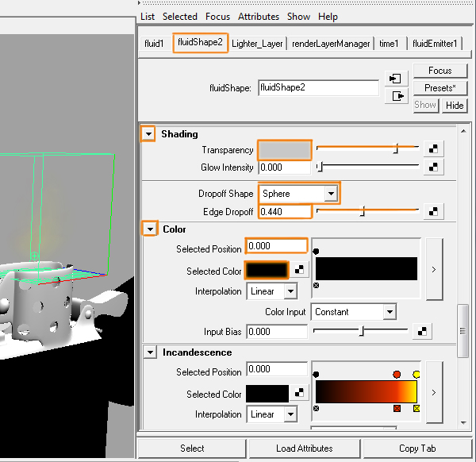The image size is (476, 462).
Task: Open the Attributes menu
Action: click(259, 17)
